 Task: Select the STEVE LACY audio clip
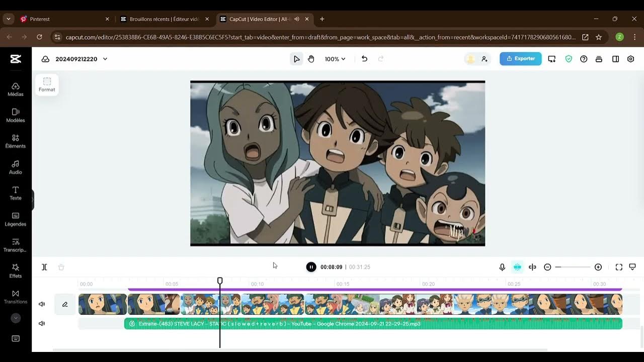[x=373, y=324]
